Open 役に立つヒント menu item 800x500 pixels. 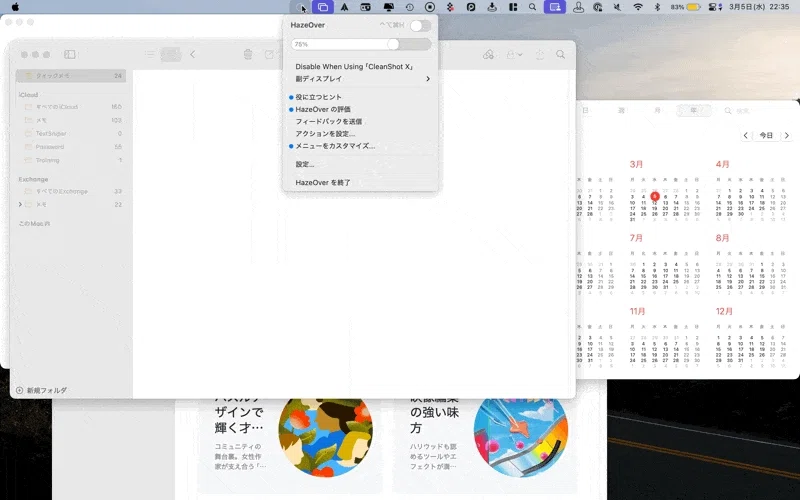pyautogui.click(x=360, y=97)
